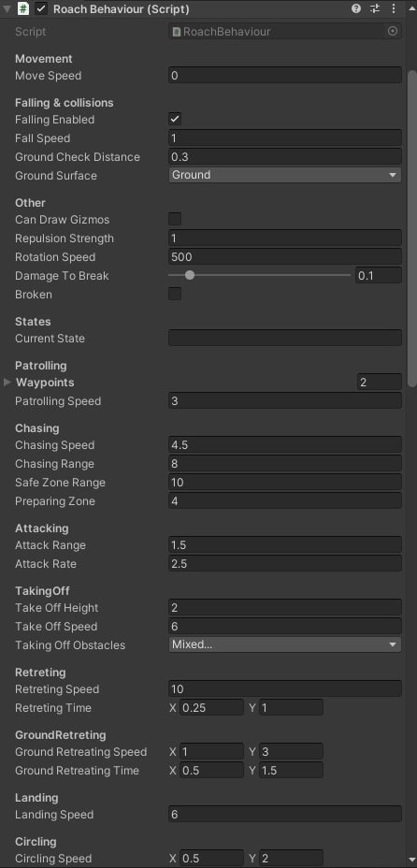The height and width of the screenshot is (868, 417).
Task: Open the component preset selector icon
Action: tap(375, 8)
